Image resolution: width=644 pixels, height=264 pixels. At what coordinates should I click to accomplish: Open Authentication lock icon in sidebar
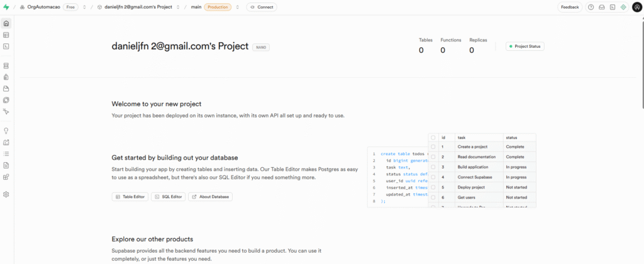pyautogui.click(x=6, y=77)
